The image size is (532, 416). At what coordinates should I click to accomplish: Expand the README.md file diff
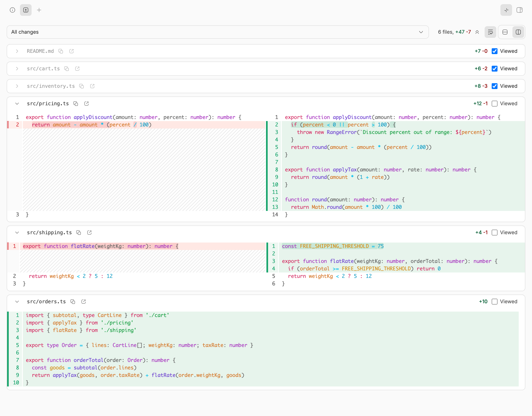17,51
